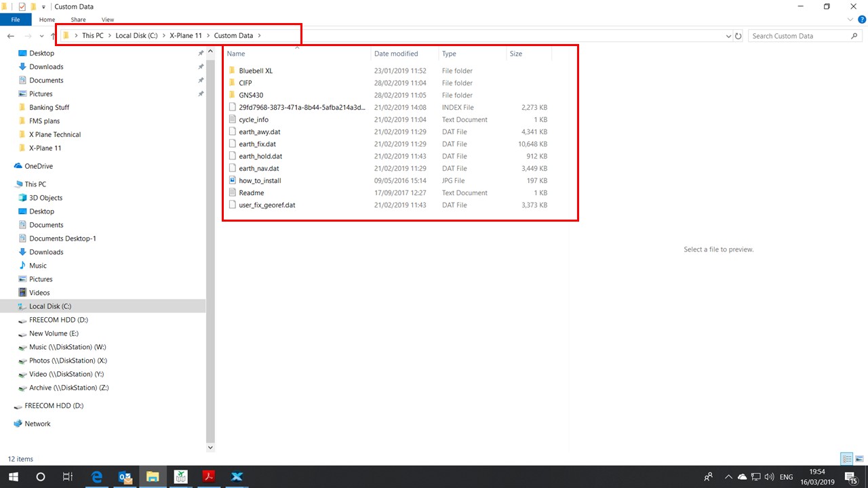Open Music (\\DiskStation) (W:) network drive

tap(68, 347)
